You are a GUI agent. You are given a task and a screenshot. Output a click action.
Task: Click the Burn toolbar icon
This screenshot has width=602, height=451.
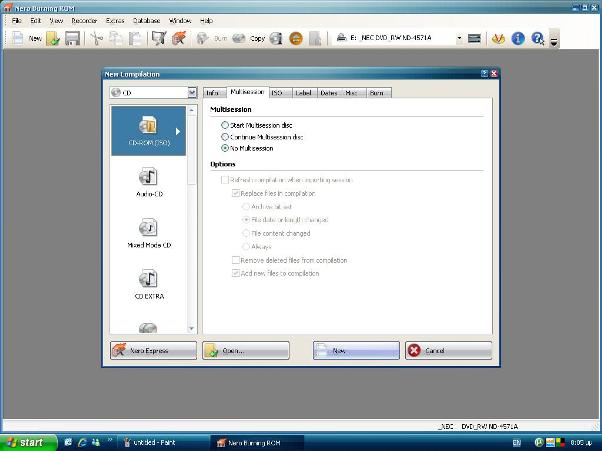point(212,38)
